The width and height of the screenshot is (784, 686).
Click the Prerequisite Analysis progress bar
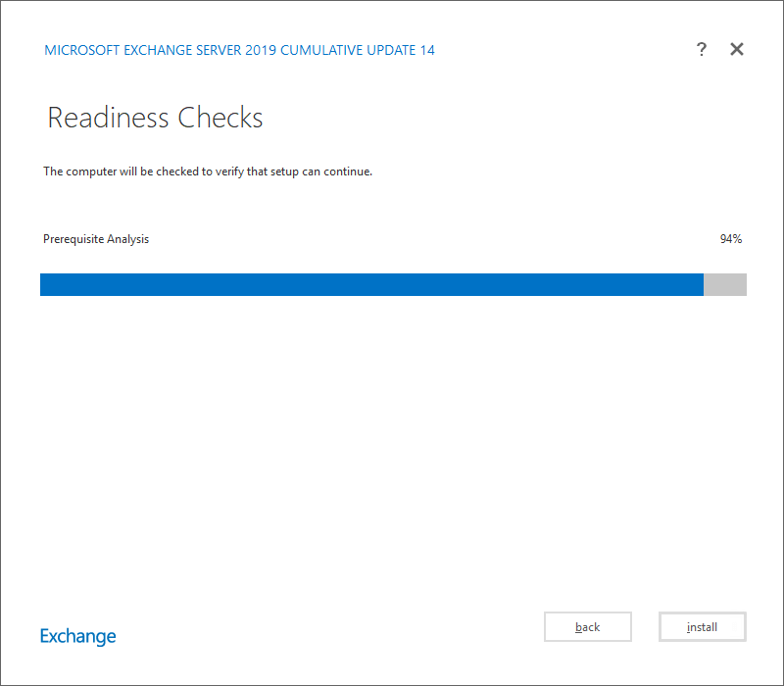click(x=393, y=284)
